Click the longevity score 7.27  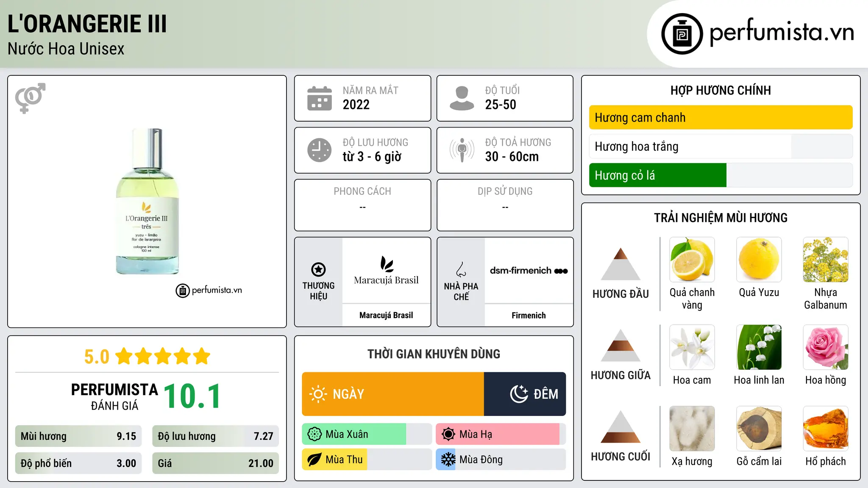[x=263, y=436]
